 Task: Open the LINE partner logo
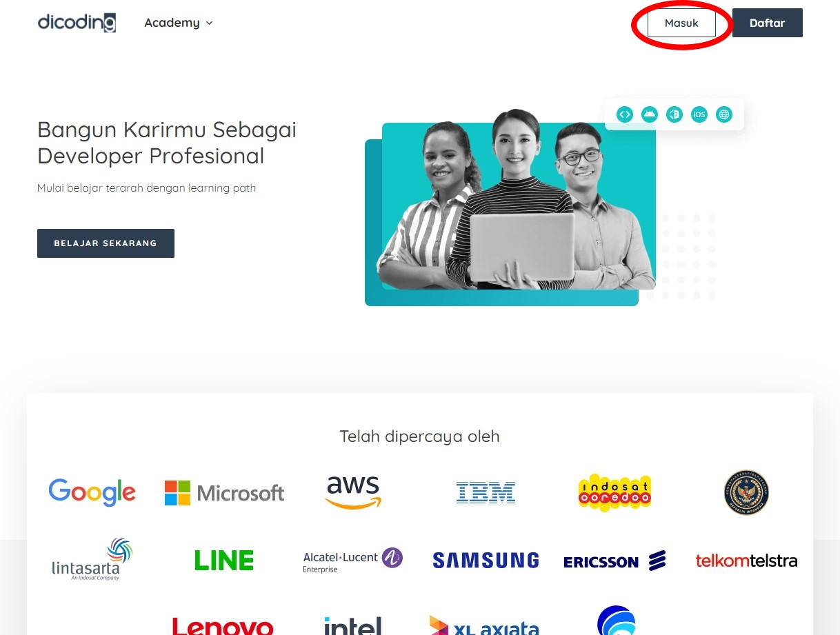click(223, 560)
